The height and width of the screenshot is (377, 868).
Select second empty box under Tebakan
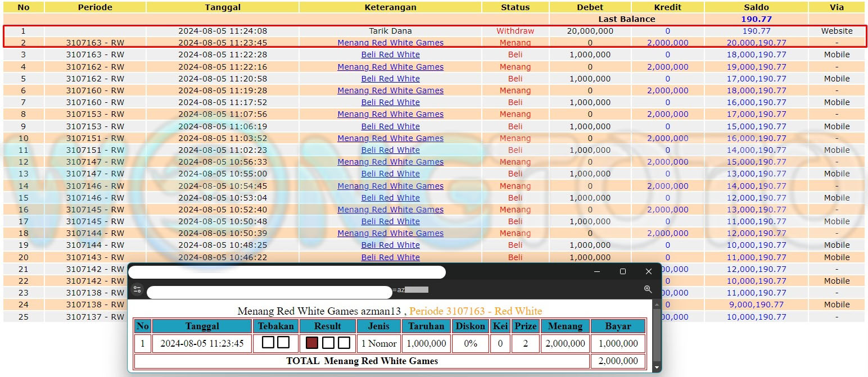[283, 343]
